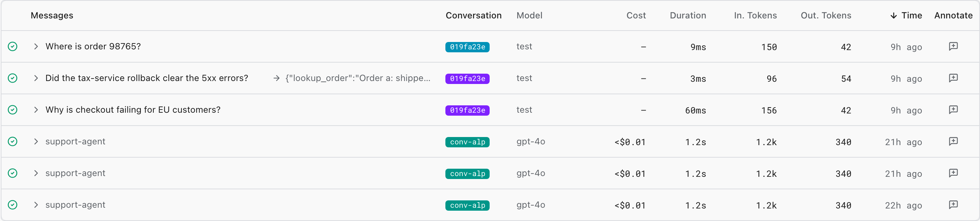Viewport: 980px width, 221px height.
Task: Annotate the first support-agent trace
Action: (x=953, y=141)
